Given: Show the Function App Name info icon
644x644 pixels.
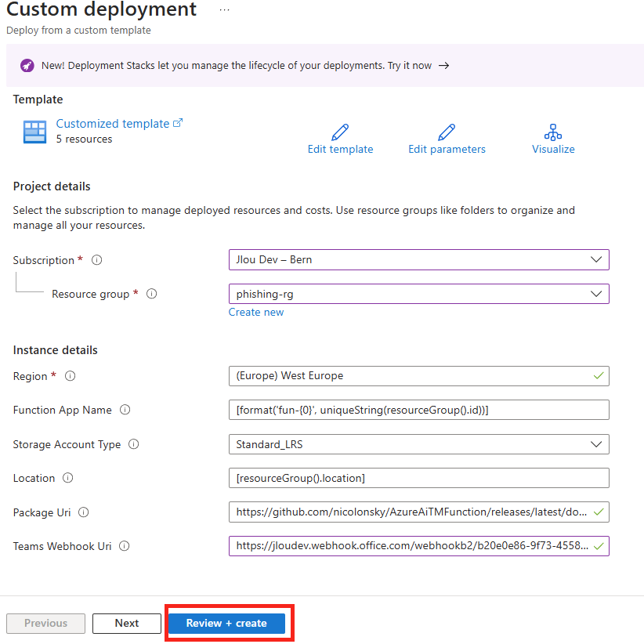Looking at the screenshot, I should [x=125, y=410].
